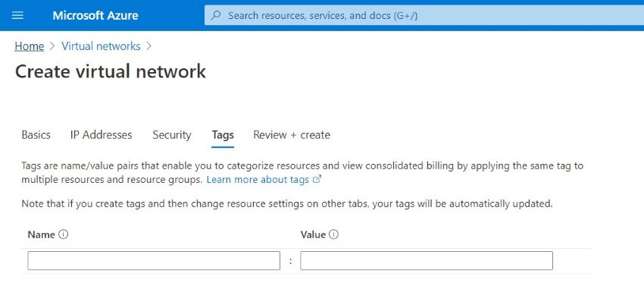Switch to the Security tab

tap(172, 135)
